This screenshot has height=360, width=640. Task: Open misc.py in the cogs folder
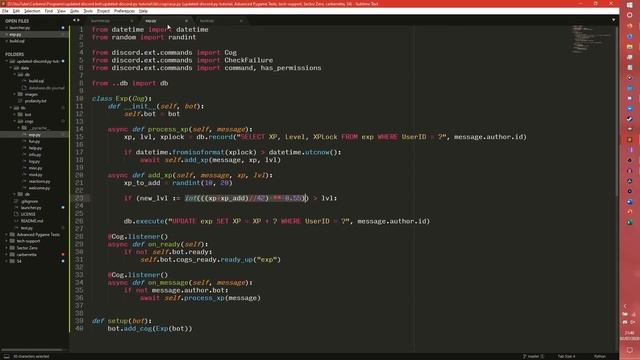[x=36, y=168]
